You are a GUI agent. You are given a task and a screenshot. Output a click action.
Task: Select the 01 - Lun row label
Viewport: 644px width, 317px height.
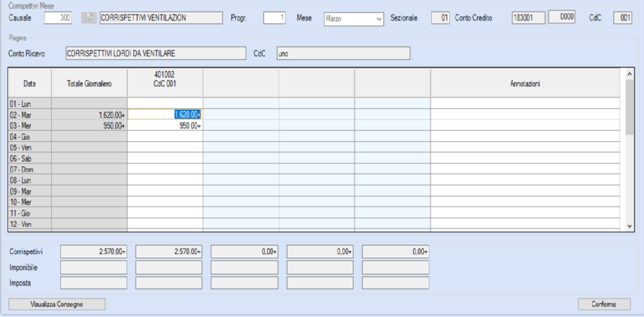point(30,103)
